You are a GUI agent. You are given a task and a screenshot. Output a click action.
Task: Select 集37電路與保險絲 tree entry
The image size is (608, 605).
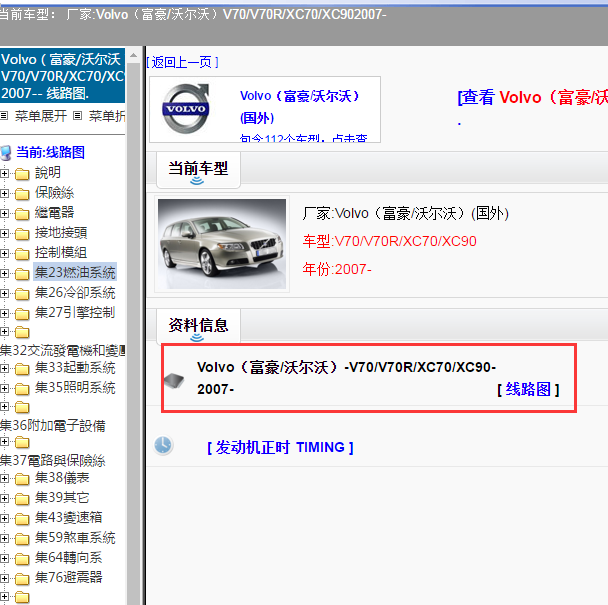coord(53,461)
